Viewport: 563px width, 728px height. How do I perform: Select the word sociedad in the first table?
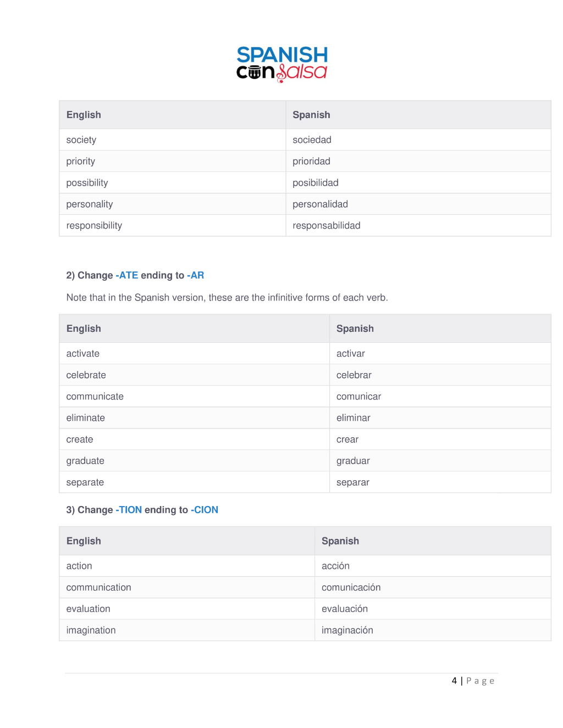(312, 140)
